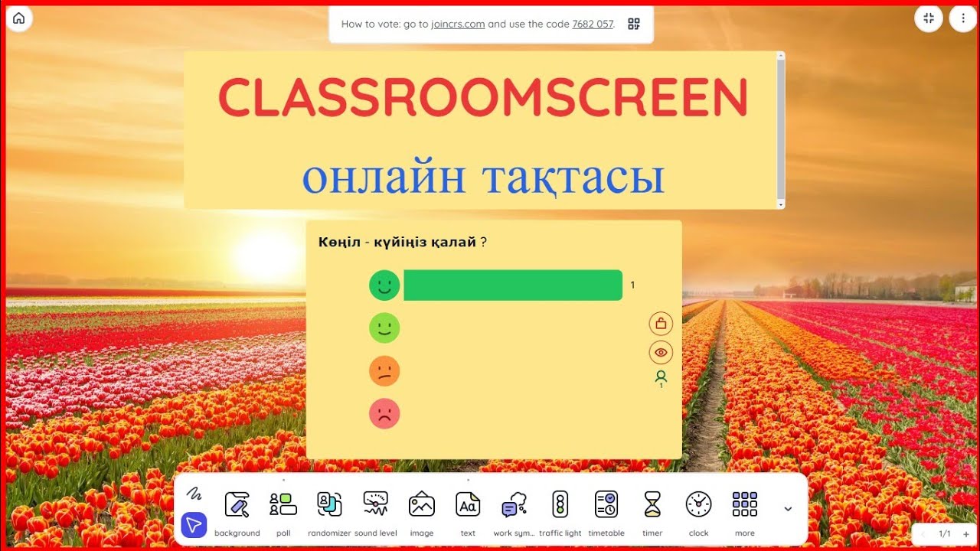Screen dimensions: 980x551
Task: Add an image widget
Action: point(422,514)
